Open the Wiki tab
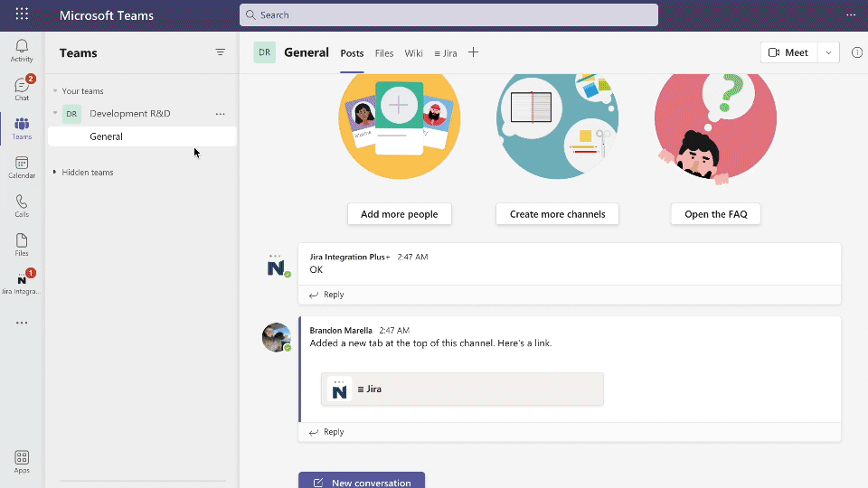 (x=413, y=53)
